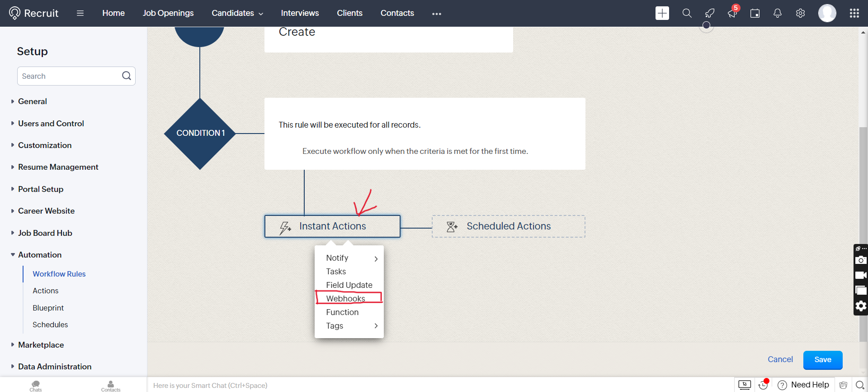
Task: Open the apps grid launcher icon
Action: pyautogui.click(x=854, y=13)
